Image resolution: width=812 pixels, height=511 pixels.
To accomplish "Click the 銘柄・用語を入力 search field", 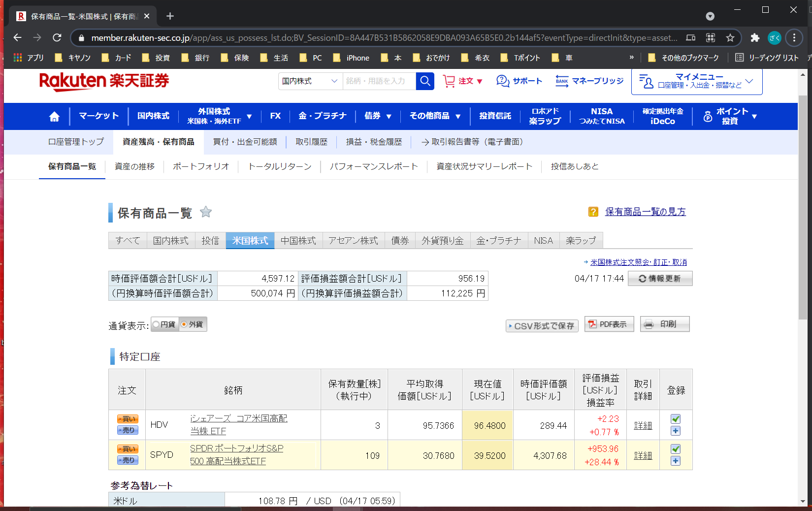I will [x=379, y=81].
